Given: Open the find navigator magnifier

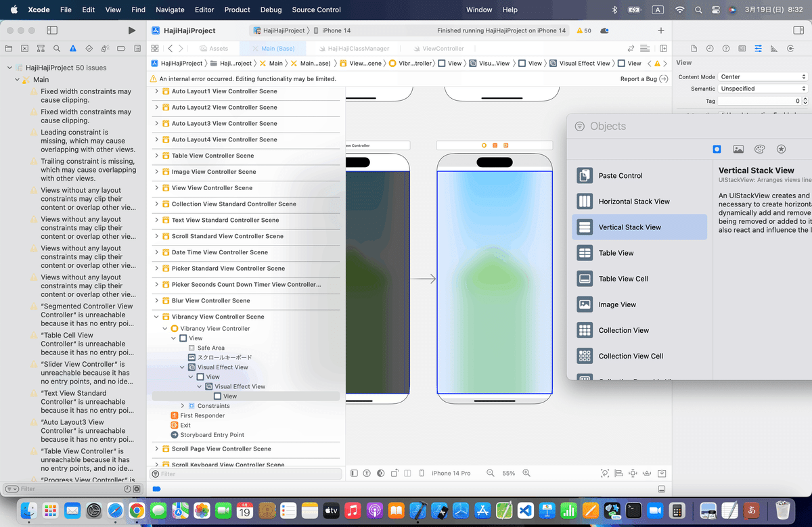Looking at the screenshot, I should [x=57, y=49].
